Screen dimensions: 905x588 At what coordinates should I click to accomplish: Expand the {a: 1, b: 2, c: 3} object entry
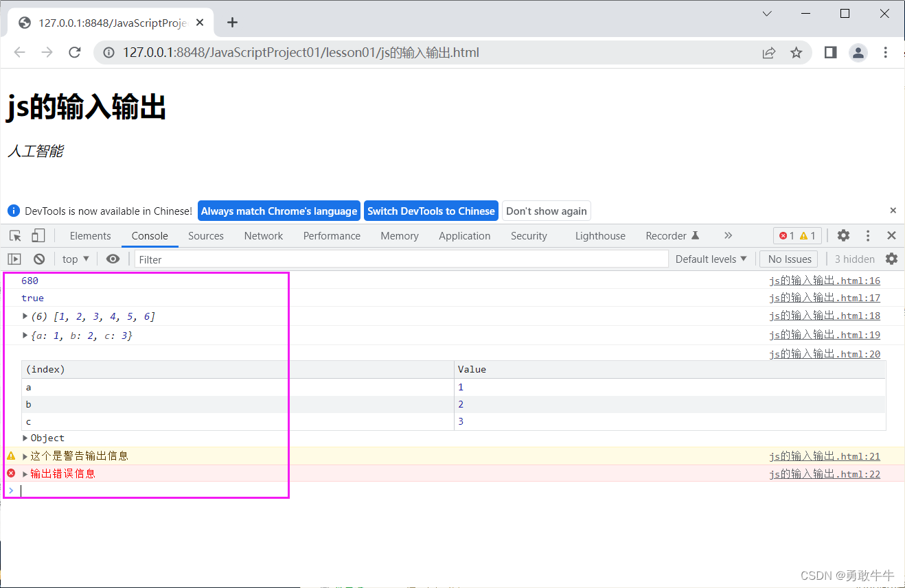point(25,336)
